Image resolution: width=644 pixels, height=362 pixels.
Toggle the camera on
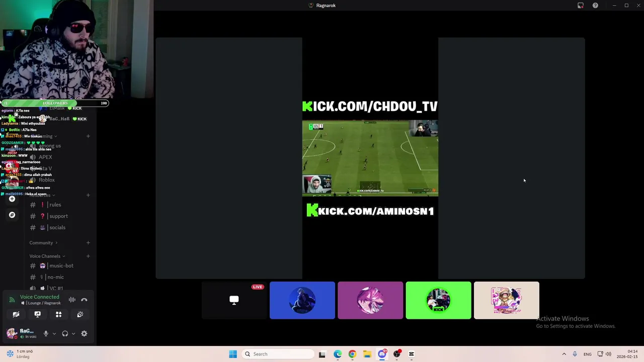[x=16, y=314]
